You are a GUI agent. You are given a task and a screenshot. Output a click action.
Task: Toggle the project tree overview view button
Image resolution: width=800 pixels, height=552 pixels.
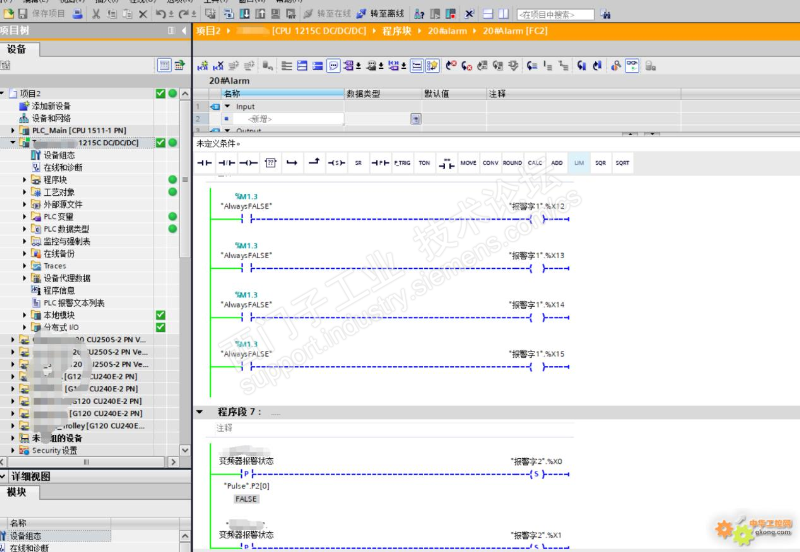[x=164, y=65]
